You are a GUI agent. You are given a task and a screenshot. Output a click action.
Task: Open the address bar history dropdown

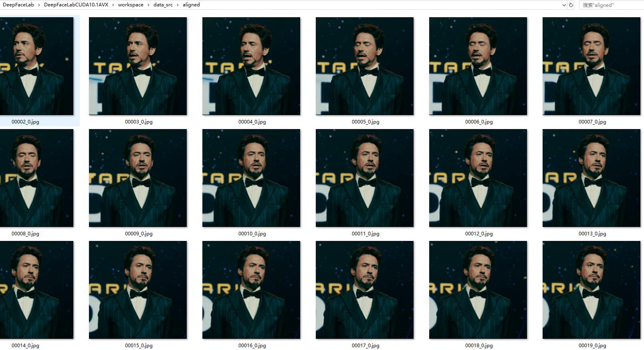tap(564, 5)
